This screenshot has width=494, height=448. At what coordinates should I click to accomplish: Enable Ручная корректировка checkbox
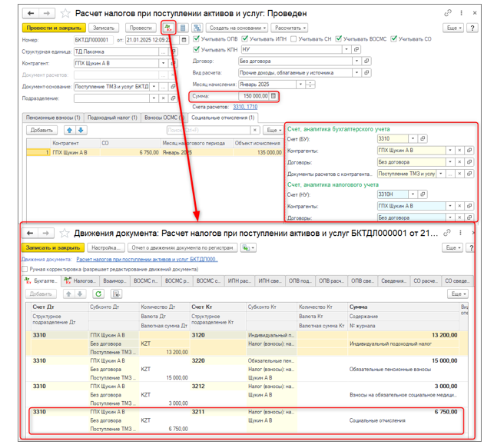pyautogui.click(x=25, y=269)
